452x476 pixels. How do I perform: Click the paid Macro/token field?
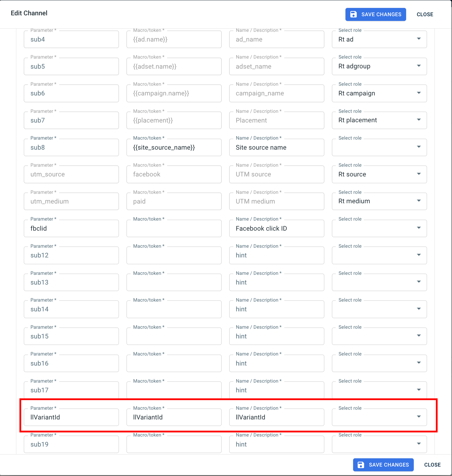pos(174,201)
